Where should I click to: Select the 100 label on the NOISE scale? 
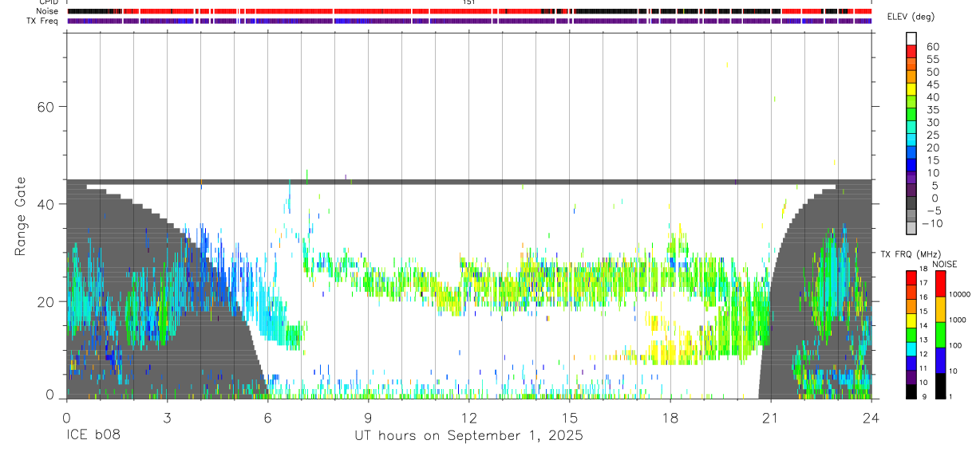click(x=954, y=345)
